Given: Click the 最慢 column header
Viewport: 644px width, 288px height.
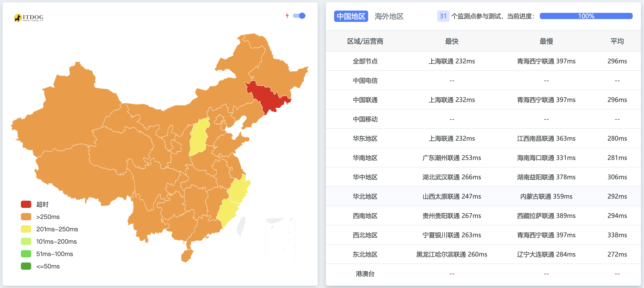Looking at the screenshot, I should tap(546, 41).
